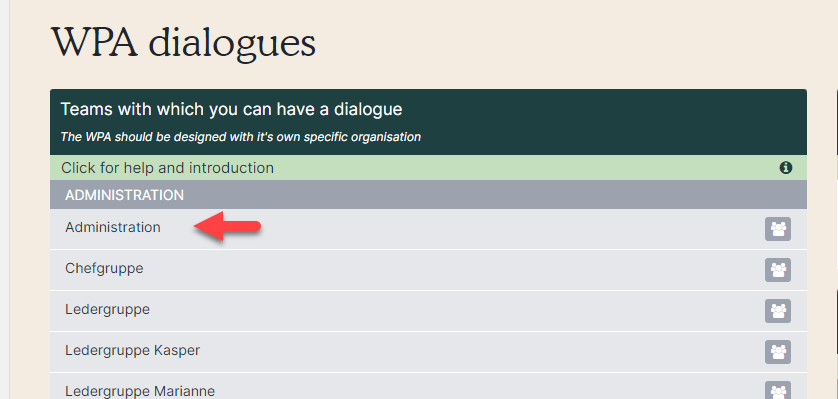Collapse the ADMINISTRATION section header
The height and width of the screenshot is (399, 838).
tap(428, 195)
